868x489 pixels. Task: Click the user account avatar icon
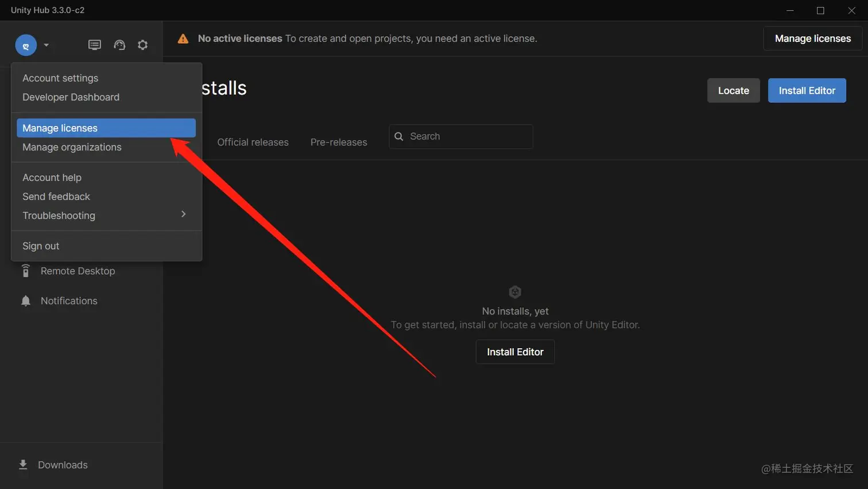tap(26, 45)
